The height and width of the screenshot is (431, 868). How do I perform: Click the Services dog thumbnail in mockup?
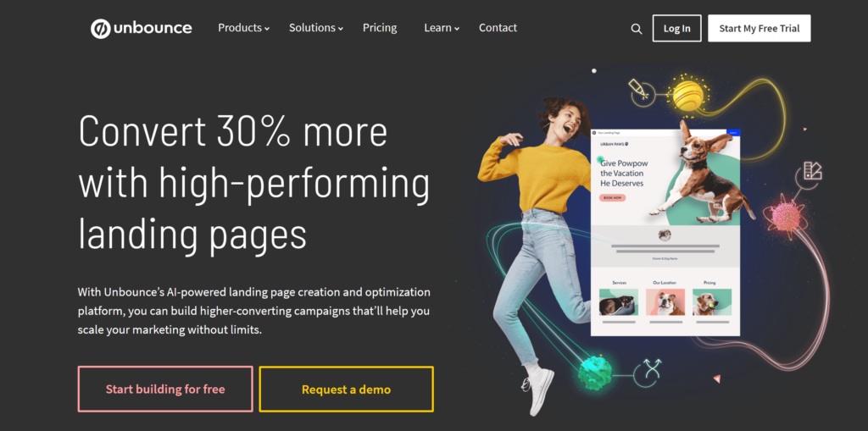(x=619, y=302)
